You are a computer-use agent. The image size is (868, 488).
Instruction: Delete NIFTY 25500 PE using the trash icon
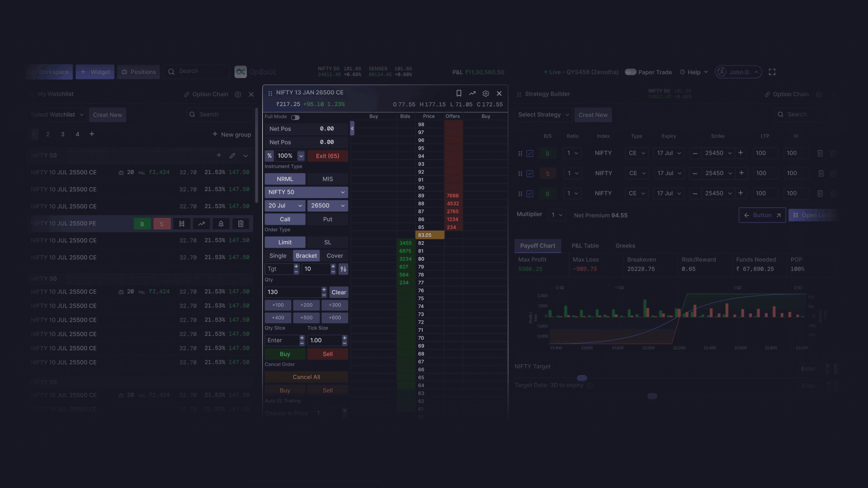(x=241, y=224)
